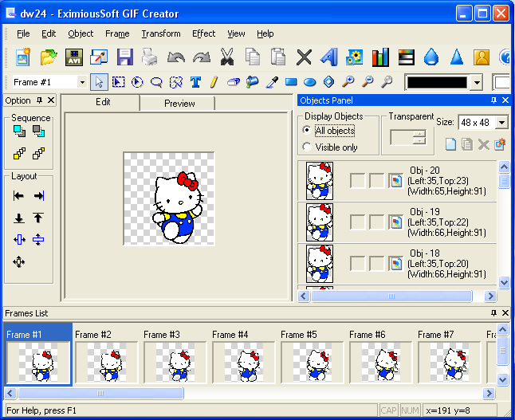
Task: Open the Object menu
Action: click(x=81, y=33)
